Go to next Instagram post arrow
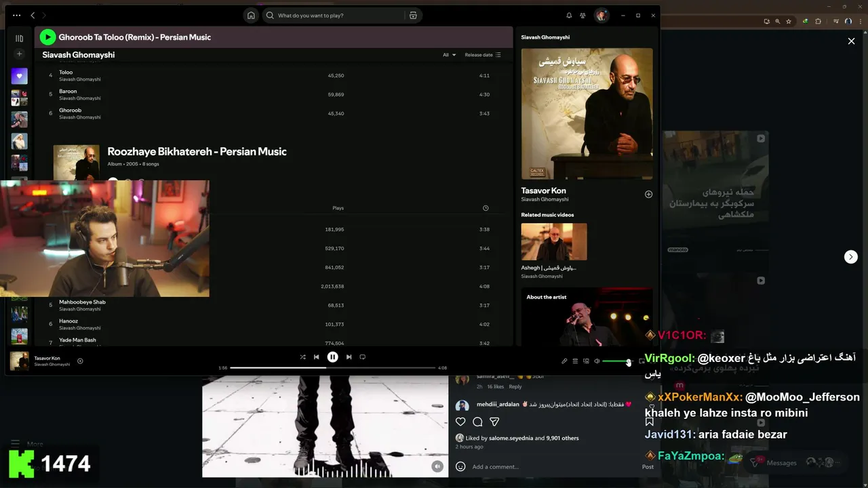The width and height of the screenshot is (868, 488). (851, 257)
